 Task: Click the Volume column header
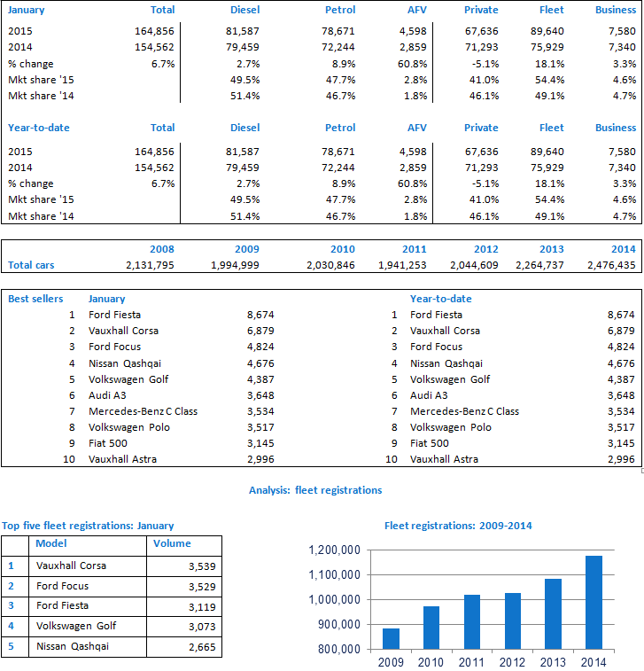coord(172,543)
